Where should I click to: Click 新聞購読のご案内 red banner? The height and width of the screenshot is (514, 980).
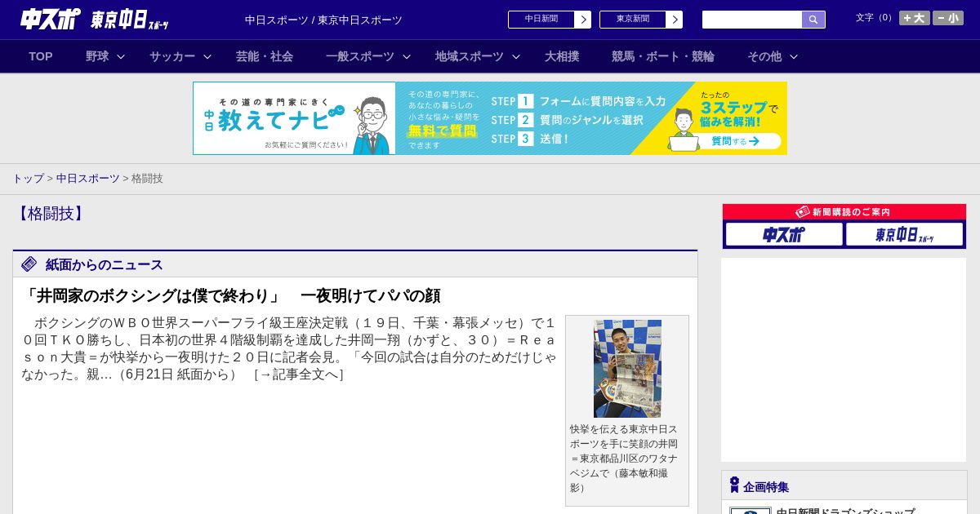pos(844,211)
